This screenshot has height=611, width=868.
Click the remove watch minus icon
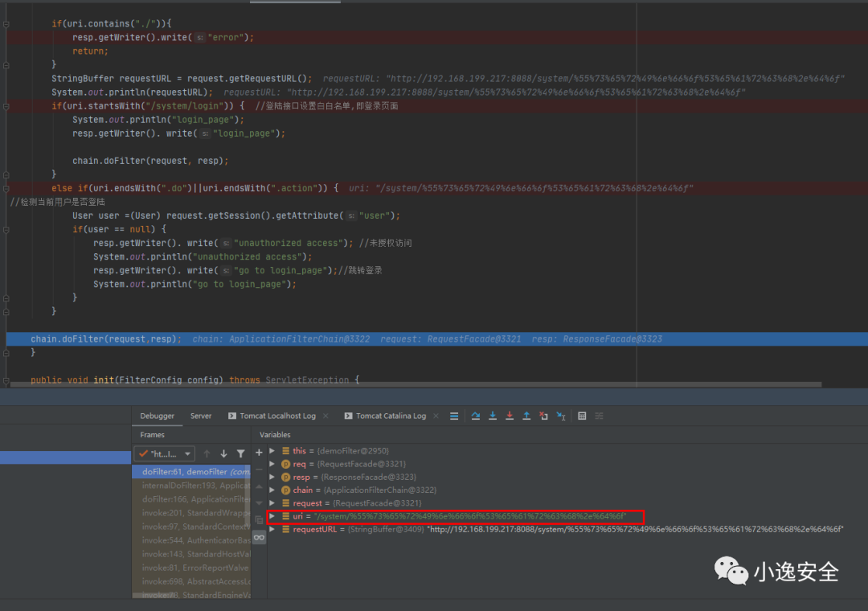click(x=259, y=470)
